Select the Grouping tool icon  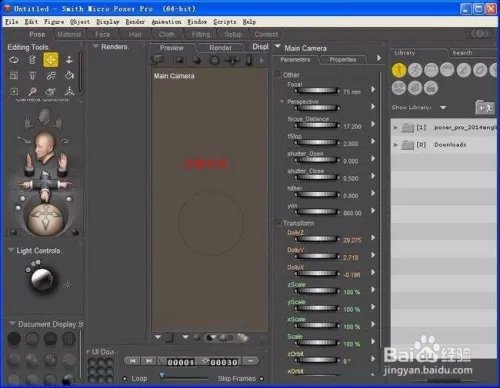14,91
